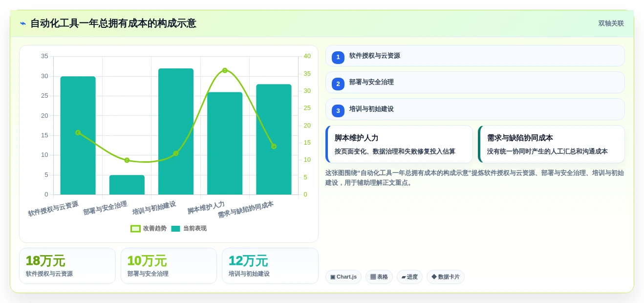Click 按页面变化、数据治理和失败修复投入估算 text

click(395, 151)
